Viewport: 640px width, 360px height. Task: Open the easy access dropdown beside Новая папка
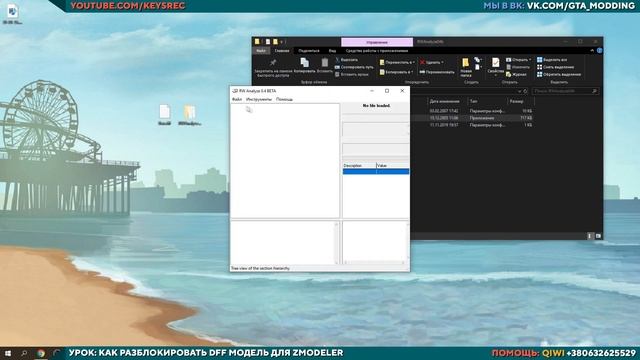point(478,67)
